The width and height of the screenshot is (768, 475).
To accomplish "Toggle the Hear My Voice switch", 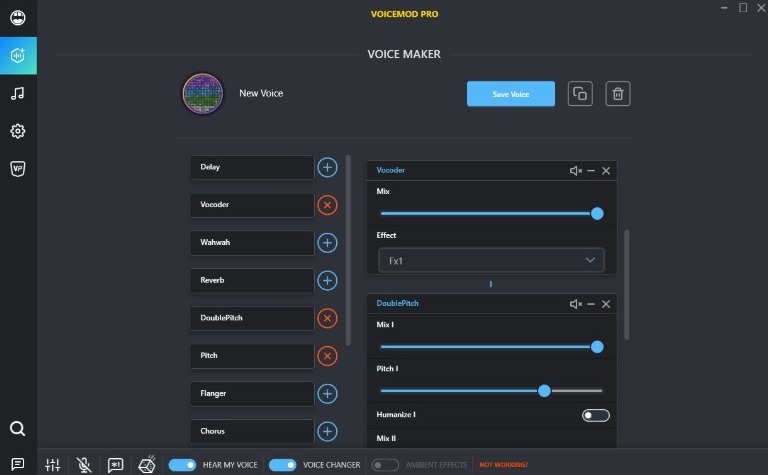I will click(x=182, y=465).
